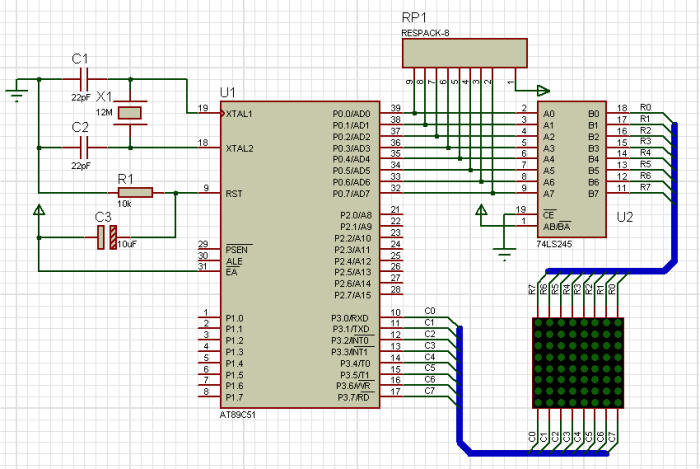Click the C0 wire label beside P3.0/RXD
The height and width of the screenshot is (469, 700).
click(x=429, y=311)
